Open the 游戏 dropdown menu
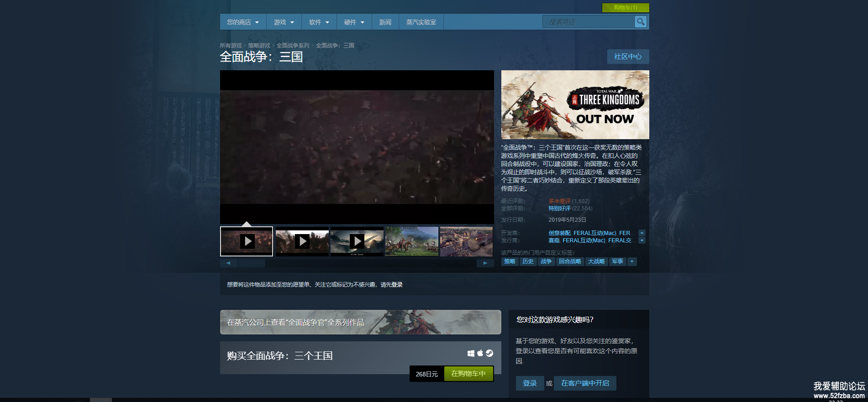868x402 pixels. click(284, 22)
